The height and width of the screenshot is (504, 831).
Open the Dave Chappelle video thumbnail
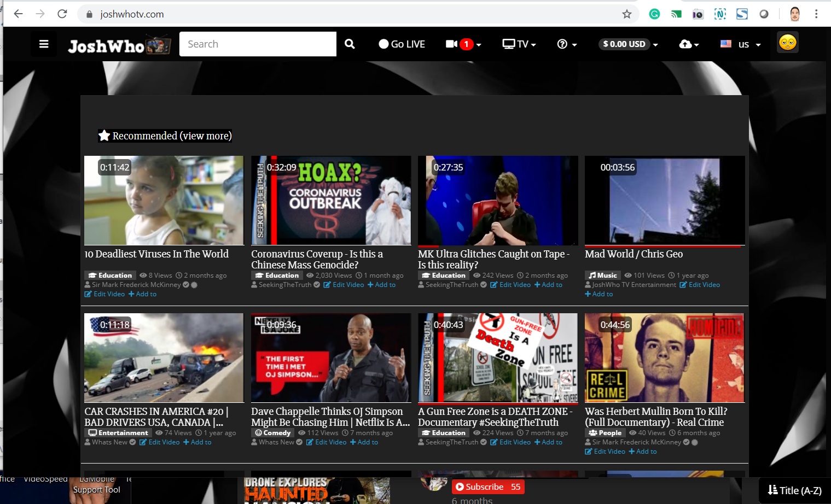pyautogui.click(x=331, y=358)
